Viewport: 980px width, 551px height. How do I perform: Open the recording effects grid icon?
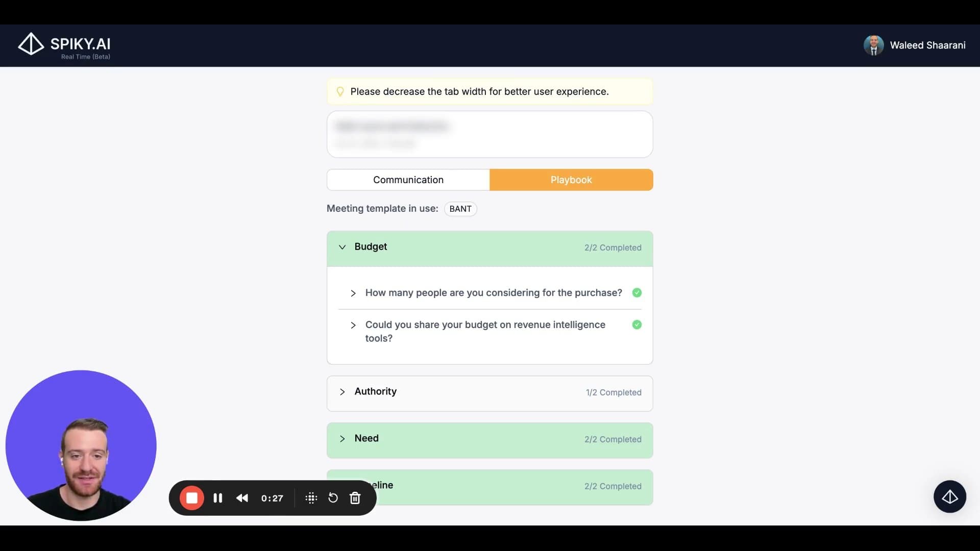coord(311,498)
